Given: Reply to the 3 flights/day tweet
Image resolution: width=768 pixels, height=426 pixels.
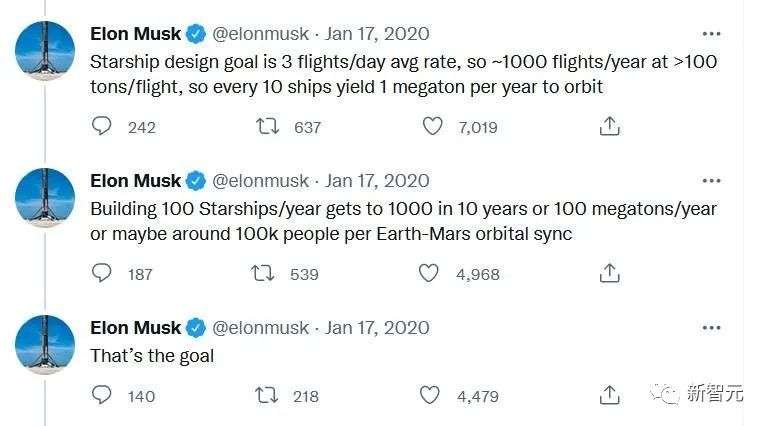Looking at the screenshot, I should pos(101,126).
